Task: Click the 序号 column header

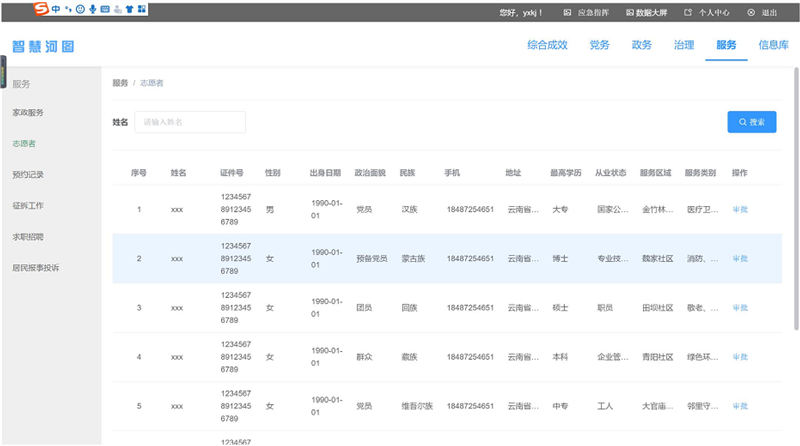Action: (x=139, y=173)
